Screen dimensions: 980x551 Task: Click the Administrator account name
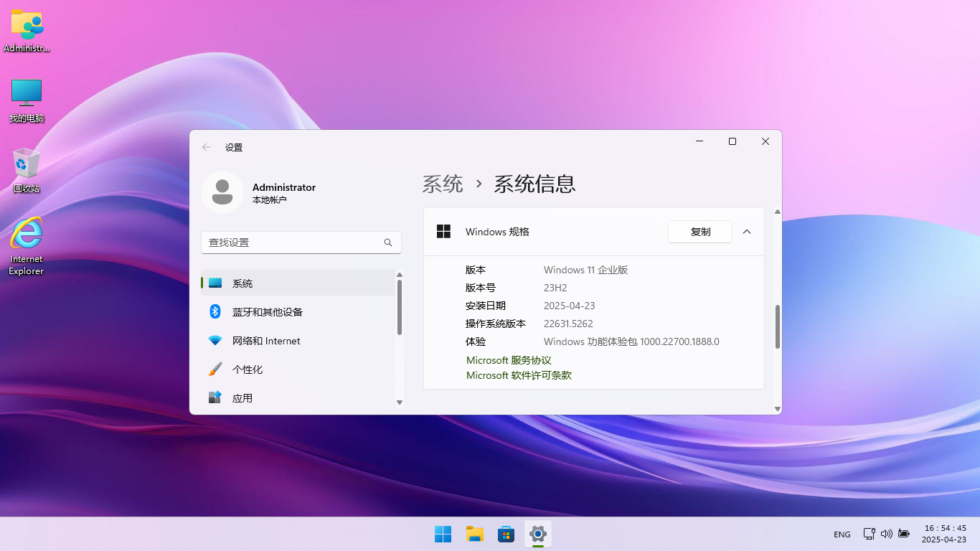click(x=284, y=187)
